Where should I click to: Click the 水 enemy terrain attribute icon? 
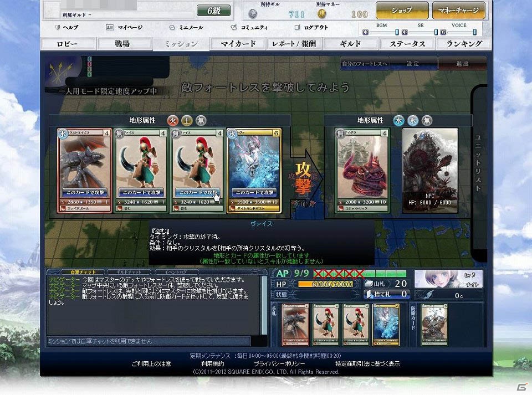[x=398, y=120]
